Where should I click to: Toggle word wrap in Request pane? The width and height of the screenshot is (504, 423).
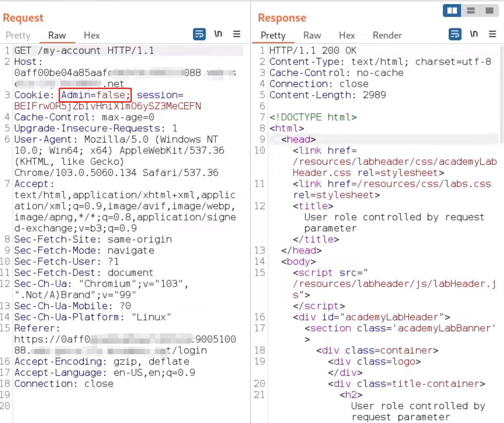(199, 34)
